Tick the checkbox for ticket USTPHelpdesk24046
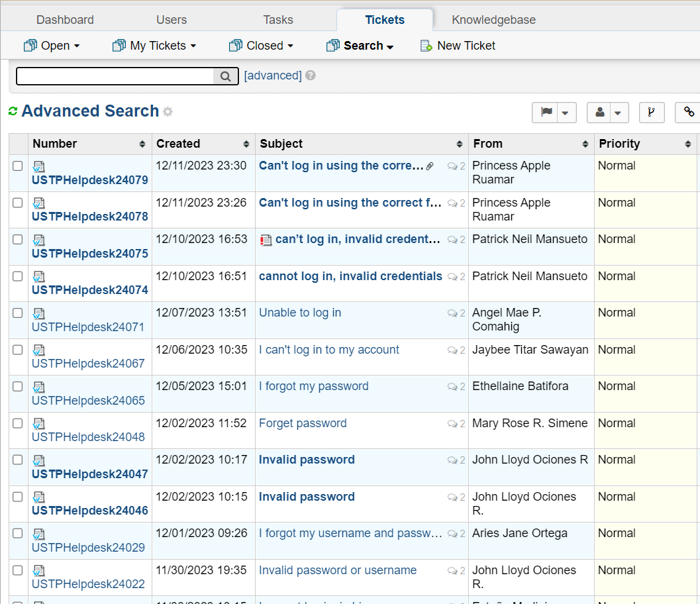The width and height of the screenshot is (700, 604). tap(18, 497)
